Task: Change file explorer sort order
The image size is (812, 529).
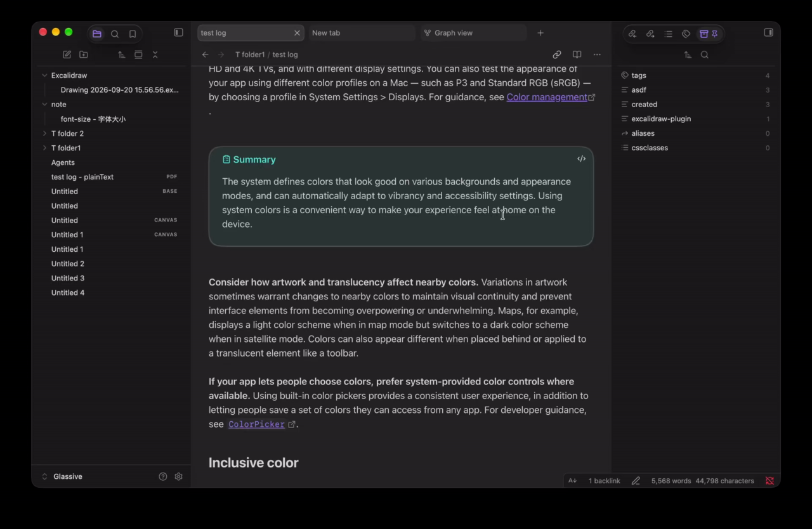Action: coord(121,55)
